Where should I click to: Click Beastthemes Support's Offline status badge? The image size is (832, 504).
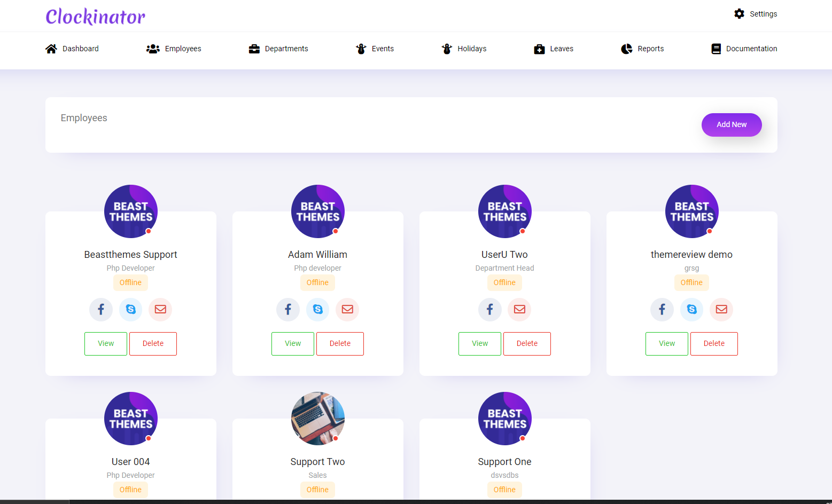tap(131, 282)
